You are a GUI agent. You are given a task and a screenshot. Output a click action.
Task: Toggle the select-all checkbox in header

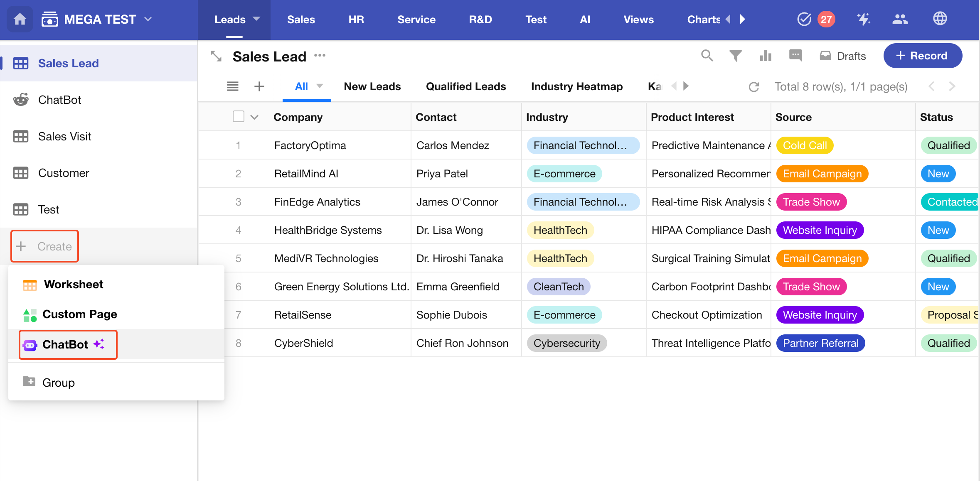(x=238, y=117)
